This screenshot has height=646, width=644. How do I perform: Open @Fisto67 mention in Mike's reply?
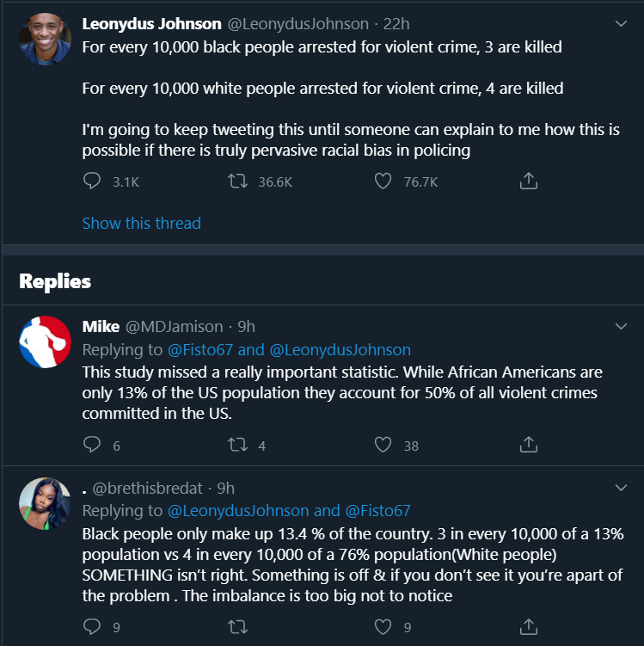click(200, 349)
